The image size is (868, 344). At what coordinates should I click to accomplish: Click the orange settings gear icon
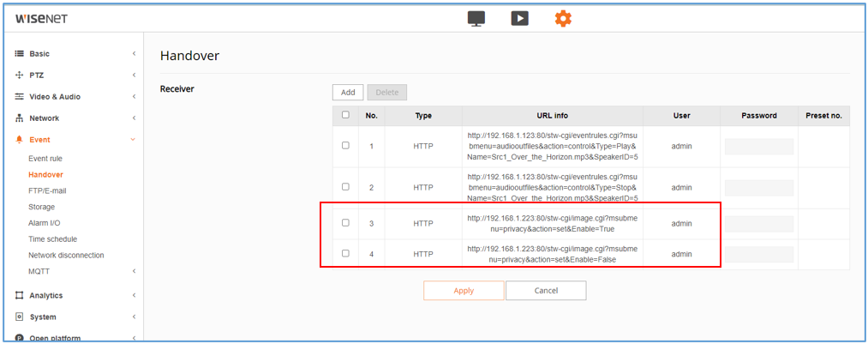tap(562, 18)
